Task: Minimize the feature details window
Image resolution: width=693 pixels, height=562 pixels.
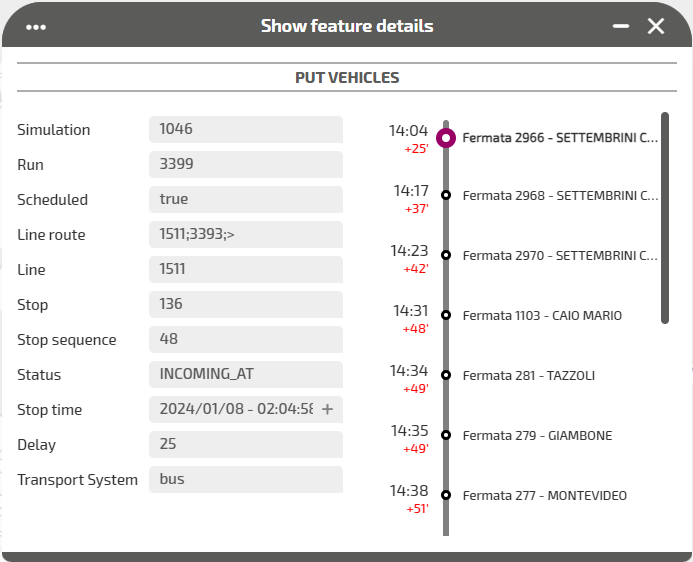Action: point(621,27)
